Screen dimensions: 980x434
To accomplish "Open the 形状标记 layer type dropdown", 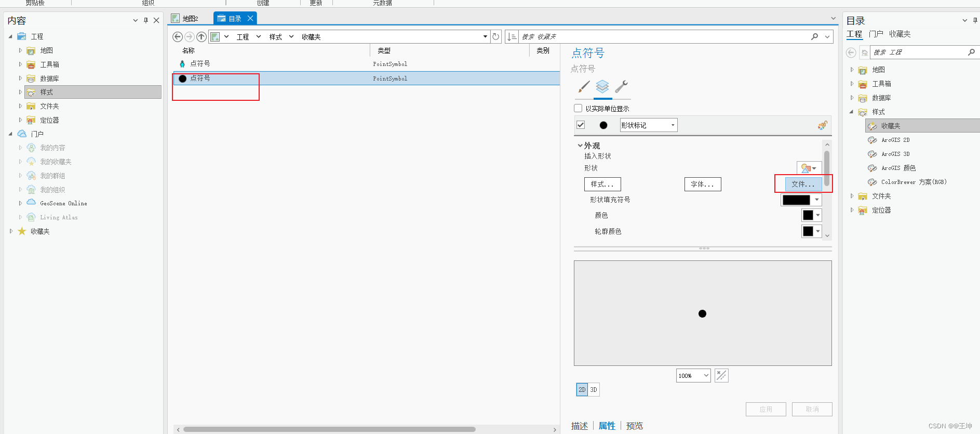I will point(649,125).
